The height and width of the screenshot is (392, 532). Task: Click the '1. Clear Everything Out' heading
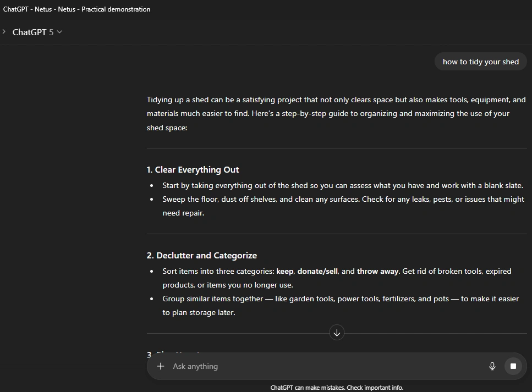coord(193,170)
